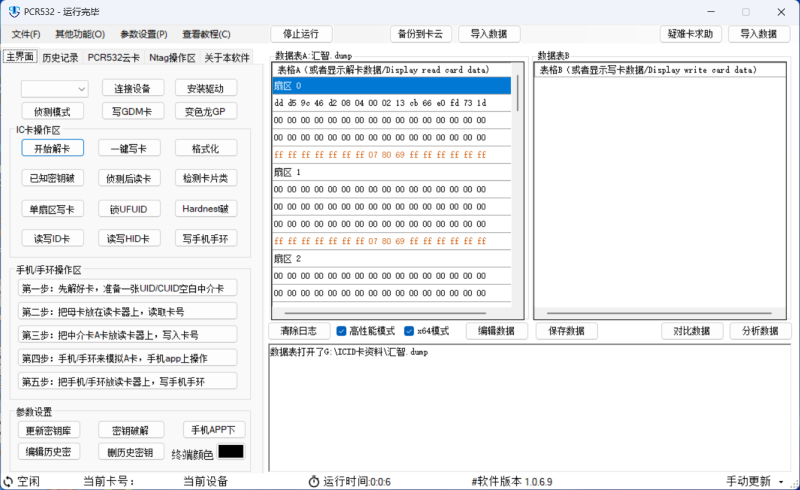Click 导入数据 button for table B
This screenshot has height=490, width=800.
tap(759, 34)
